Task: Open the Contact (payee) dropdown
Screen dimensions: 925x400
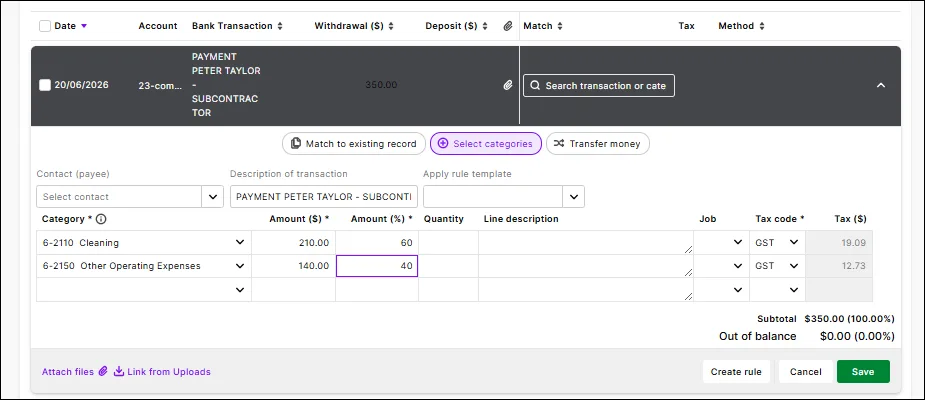Action: (x=212, y=196)
